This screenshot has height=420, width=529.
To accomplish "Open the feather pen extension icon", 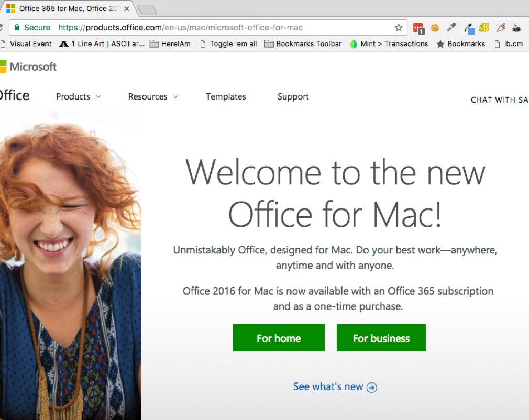I will pyautogui.click(x=501, y=27).
